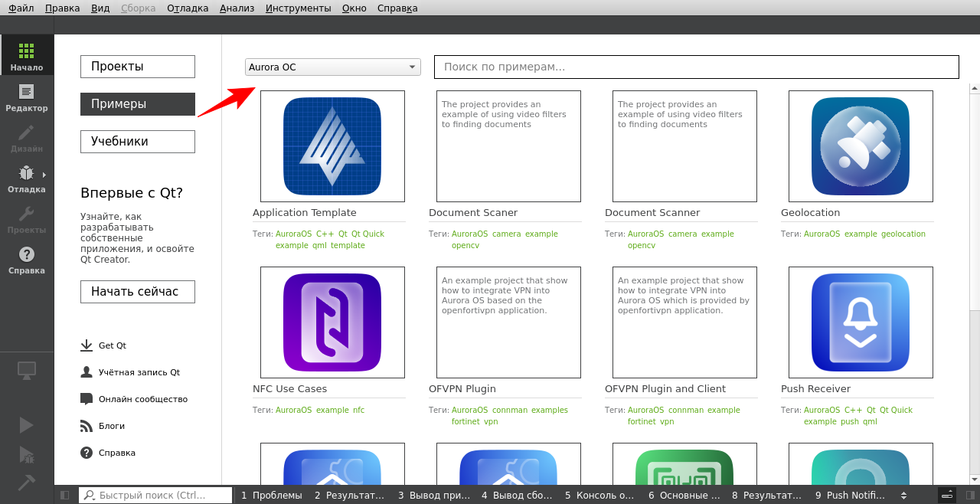Click the Get Qt link
The height and width of the screenshot is (504, 980).
pos(112,345)
